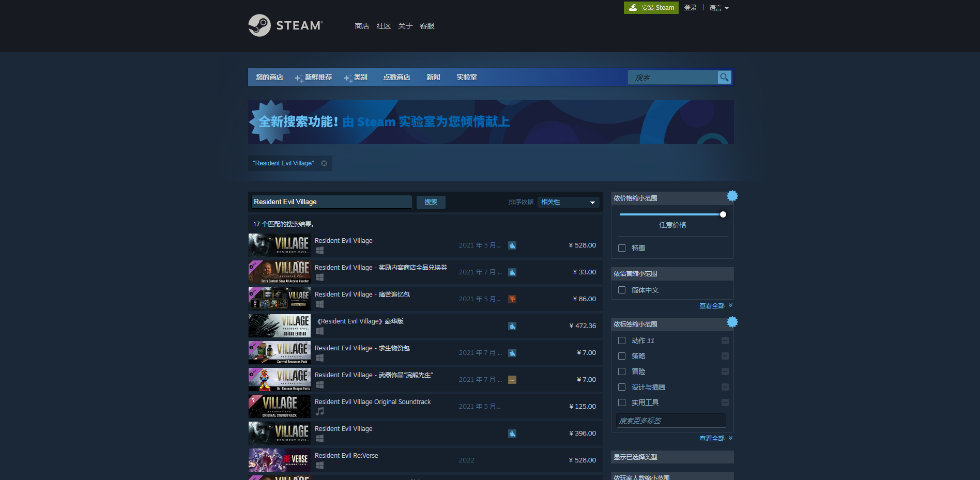Open the 关于 top menu item
Screen dimensions: 980x480
(405, 26)
